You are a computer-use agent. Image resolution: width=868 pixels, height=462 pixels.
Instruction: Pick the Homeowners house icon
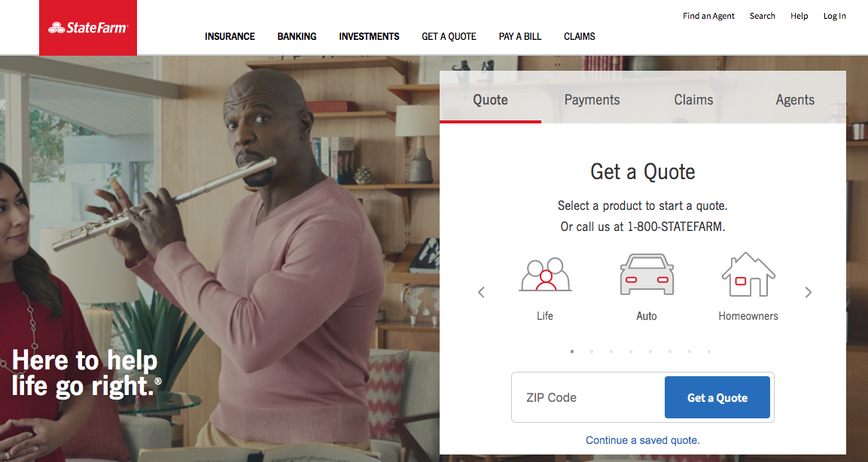pos(748,275)
